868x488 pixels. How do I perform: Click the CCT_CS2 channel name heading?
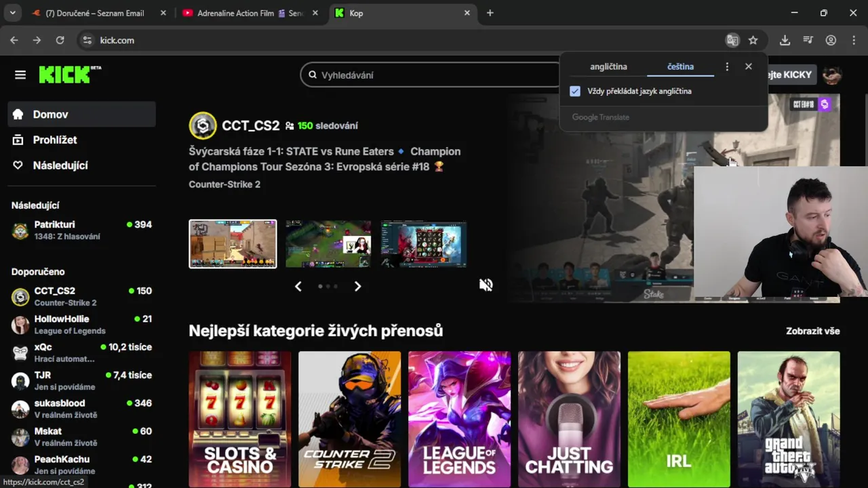pos(250,125)
